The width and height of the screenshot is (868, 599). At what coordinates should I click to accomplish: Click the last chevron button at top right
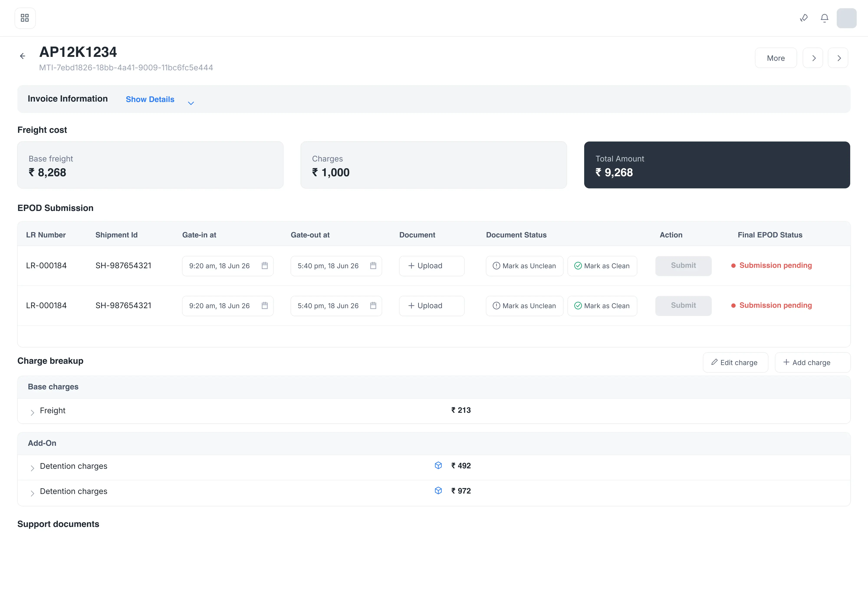tap(838, 58)
